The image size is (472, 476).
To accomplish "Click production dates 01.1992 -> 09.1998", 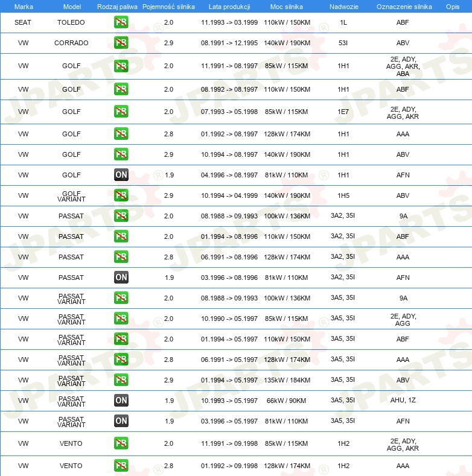I will [x=229, y=466].
